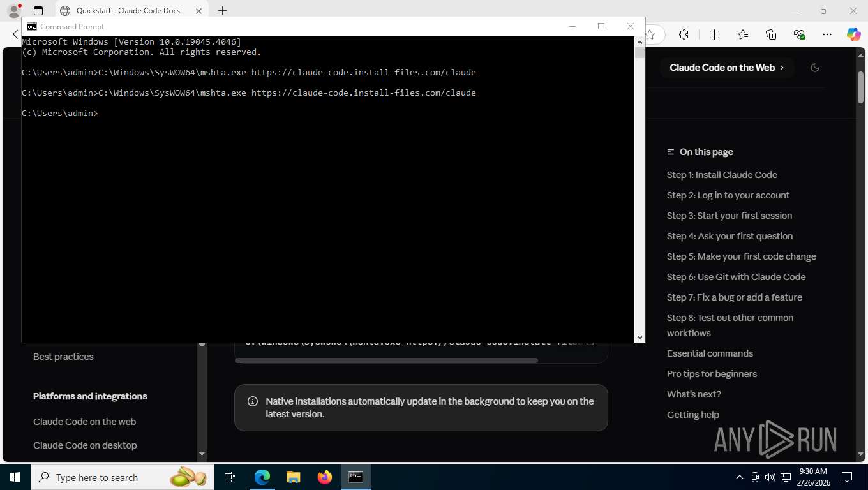Jump to Step 2: Log in to your account
This screenshot has height=490, width=868.
point(728,195)
